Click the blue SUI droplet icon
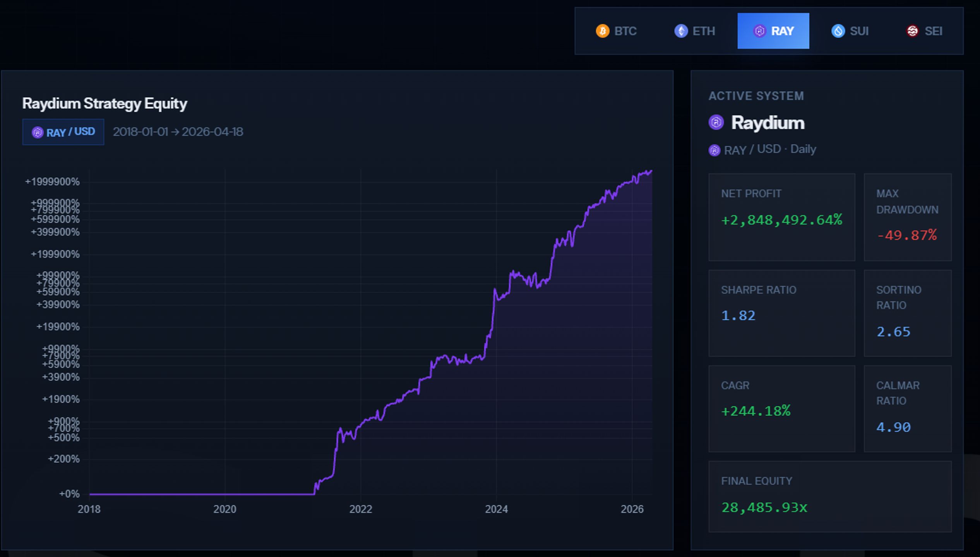The image size is (980, 557). point(838,31)
